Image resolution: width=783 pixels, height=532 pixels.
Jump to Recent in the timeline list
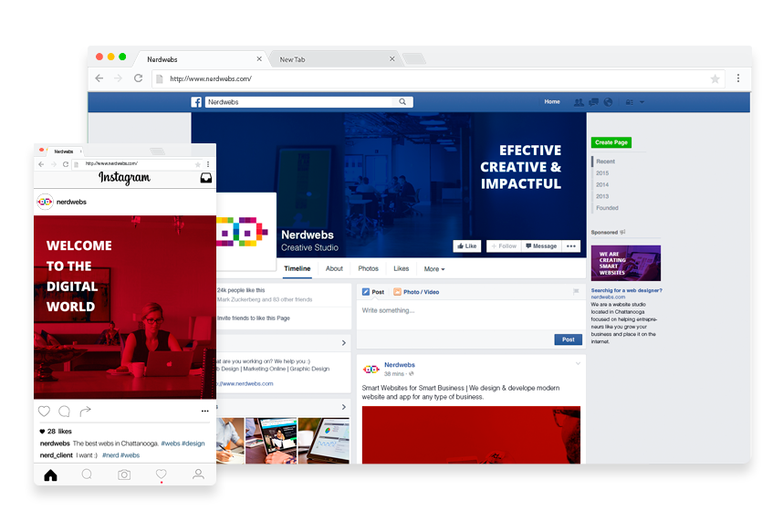(x=605, y=162)
